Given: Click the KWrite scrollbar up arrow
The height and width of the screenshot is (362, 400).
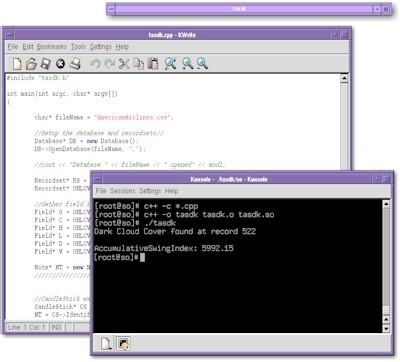Looking at the screenshot, I should coord(344,78).
